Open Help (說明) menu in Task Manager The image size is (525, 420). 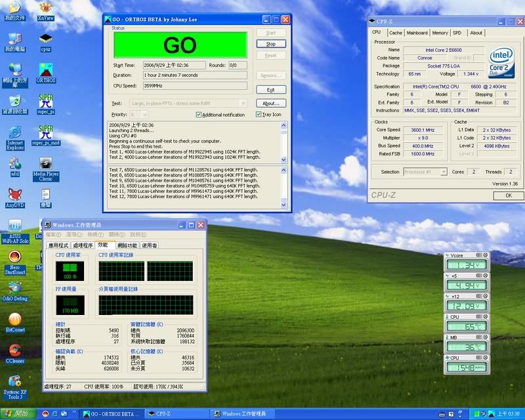[x=138, y=234]
